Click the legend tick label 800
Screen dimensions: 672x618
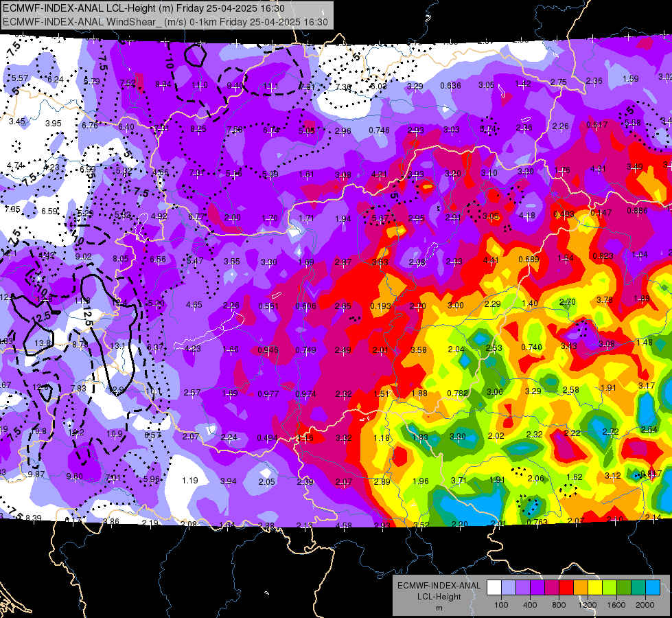point(559,605)
